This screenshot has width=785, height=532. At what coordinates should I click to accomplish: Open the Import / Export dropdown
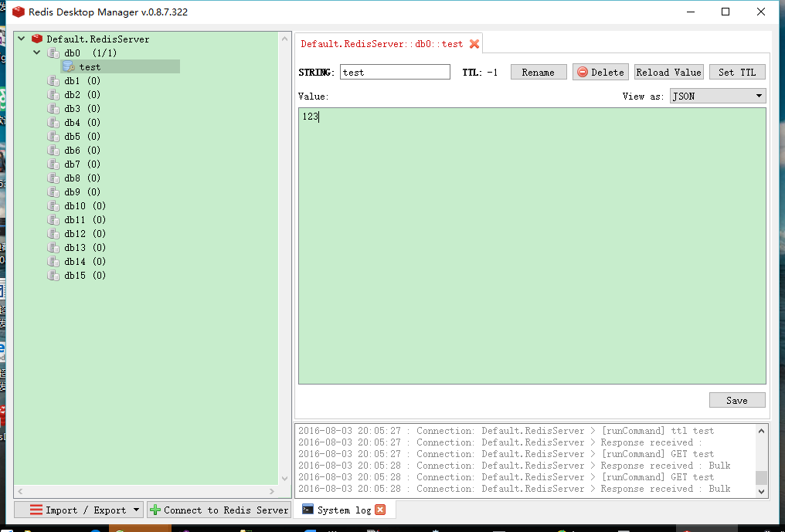click(79, 510)
